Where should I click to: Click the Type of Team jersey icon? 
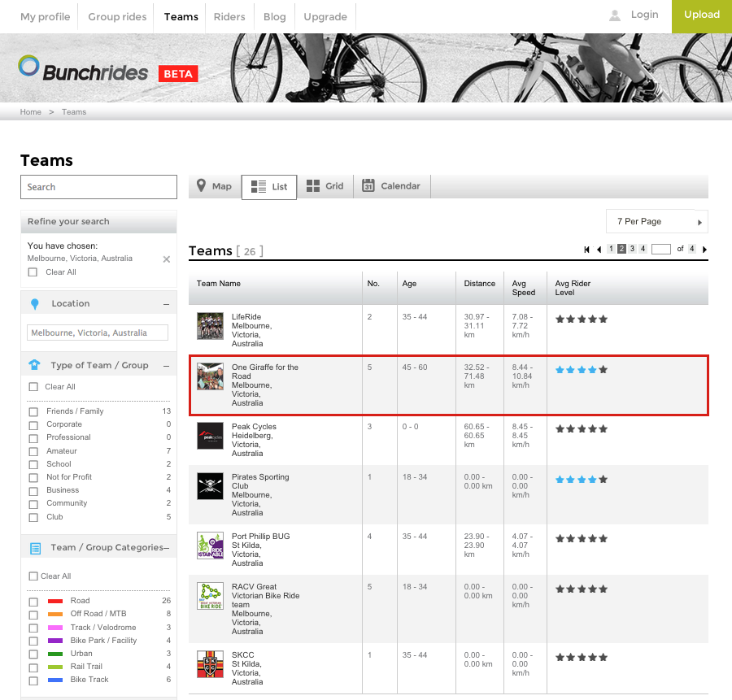[34, 365]
